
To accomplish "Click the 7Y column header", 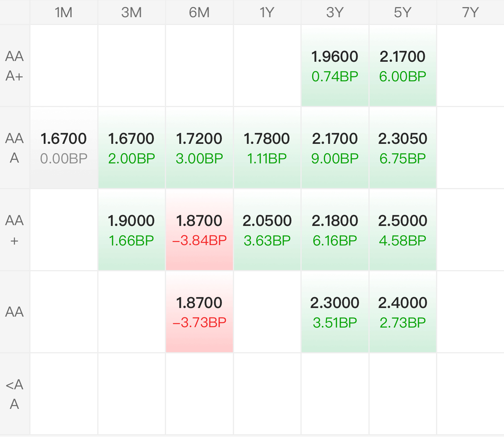I will pos(470,13).
